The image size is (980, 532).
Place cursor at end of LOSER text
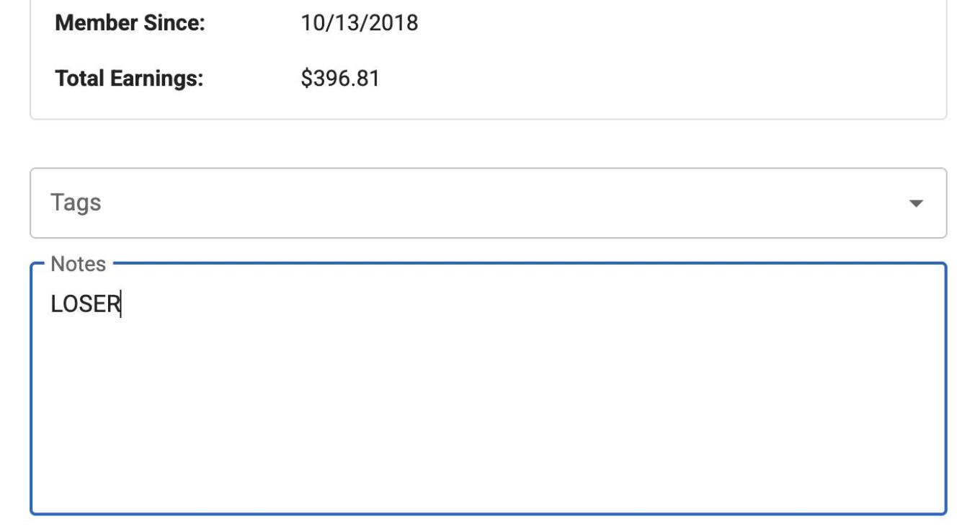pyautogui.click(x=121, y=304)
